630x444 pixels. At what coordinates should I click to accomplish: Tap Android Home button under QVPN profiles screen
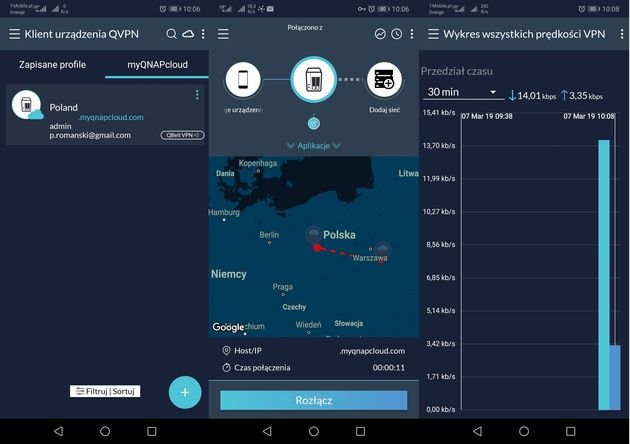105,431
